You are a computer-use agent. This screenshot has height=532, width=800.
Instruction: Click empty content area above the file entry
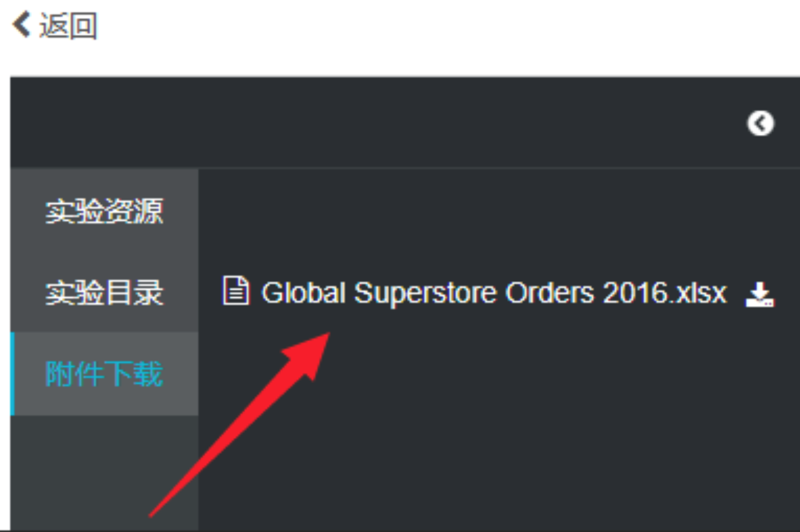499,221
